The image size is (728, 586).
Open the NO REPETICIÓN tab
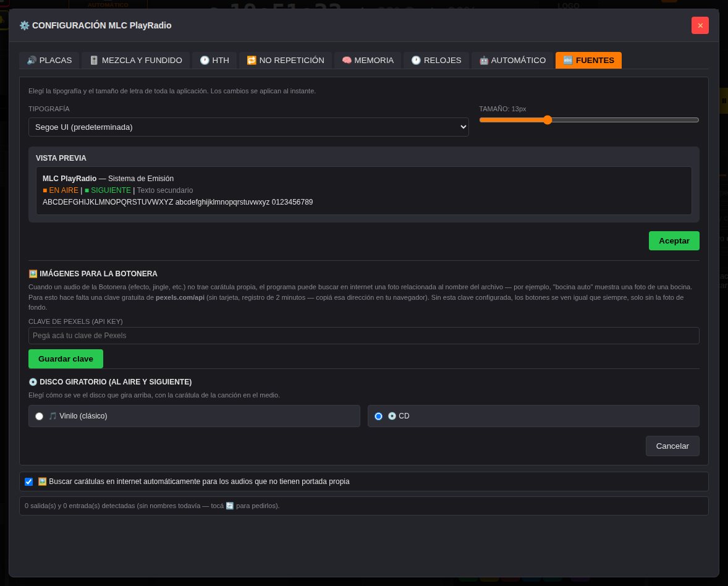click(286, 61)
